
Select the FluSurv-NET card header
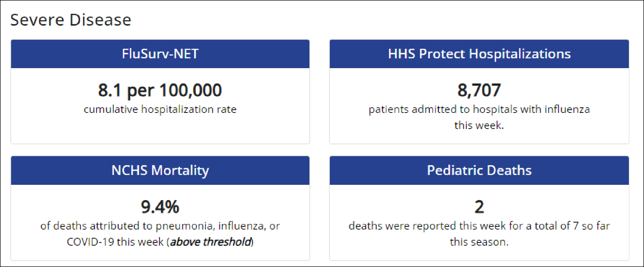pos(160,54)
